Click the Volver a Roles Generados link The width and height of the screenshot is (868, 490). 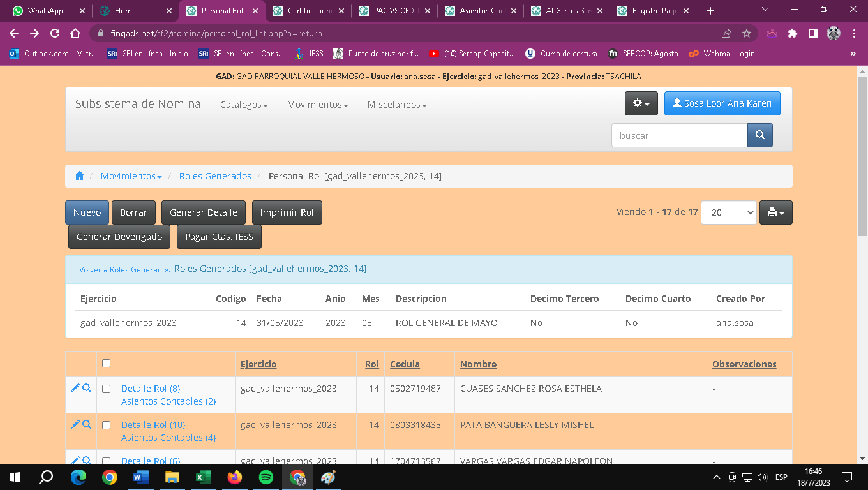(124, 270)
